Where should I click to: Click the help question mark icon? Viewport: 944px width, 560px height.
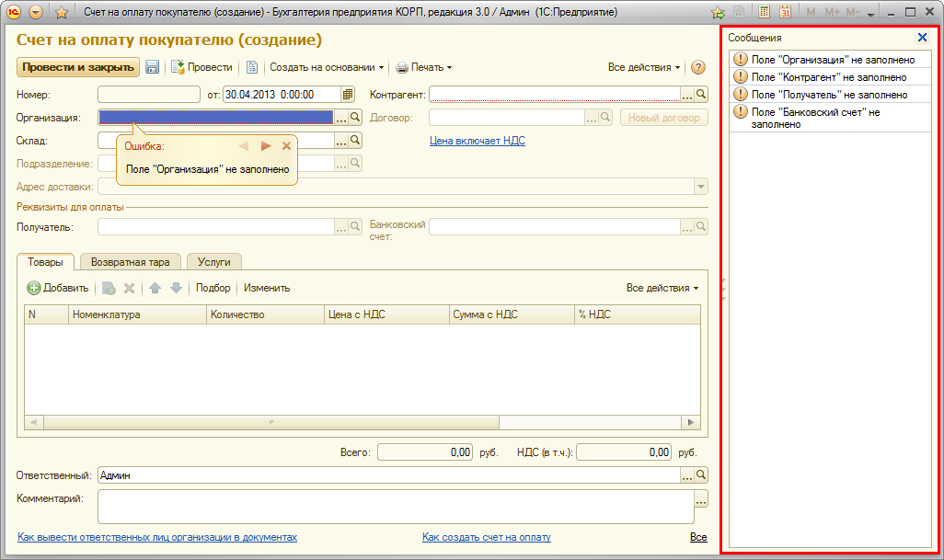point(697,67)
